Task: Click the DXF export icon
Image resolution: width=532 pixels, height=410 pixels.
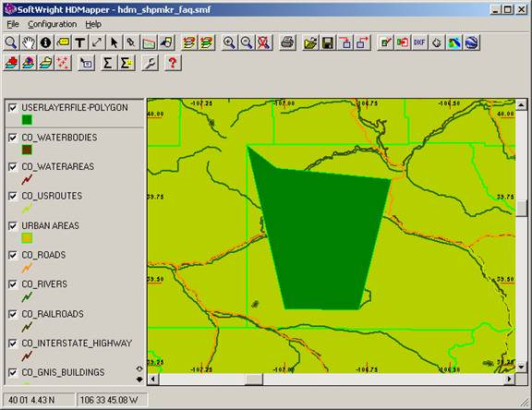Action: coord(419,42)
